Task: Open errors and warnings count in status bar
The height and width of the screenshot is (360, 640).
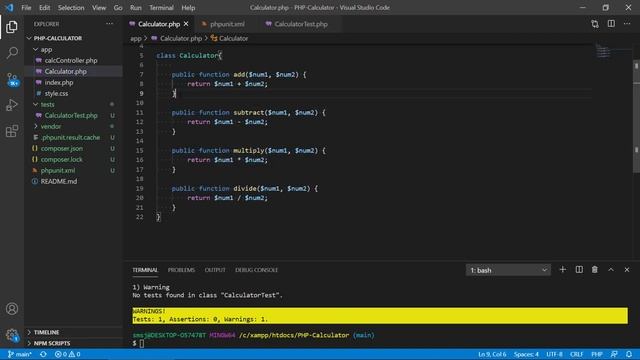Action: click(68, 354)
